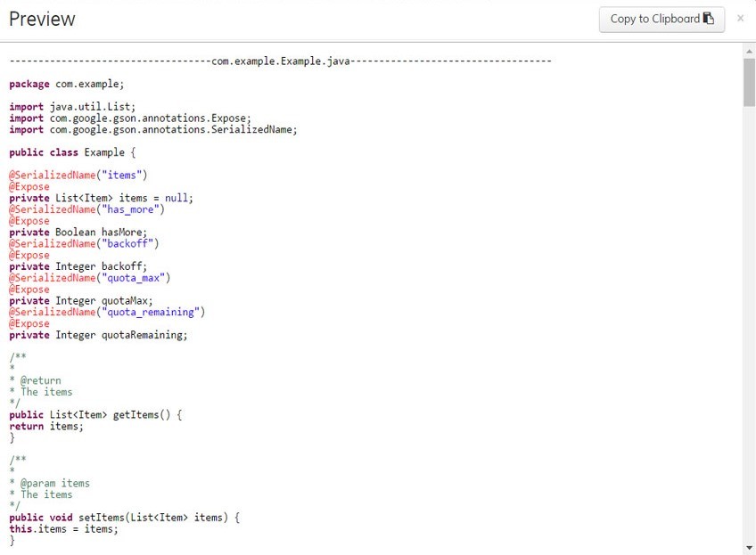Click the @SerializedName("items") annotation
The width and height of the screenshot is (756, 555).
point(78,175)
